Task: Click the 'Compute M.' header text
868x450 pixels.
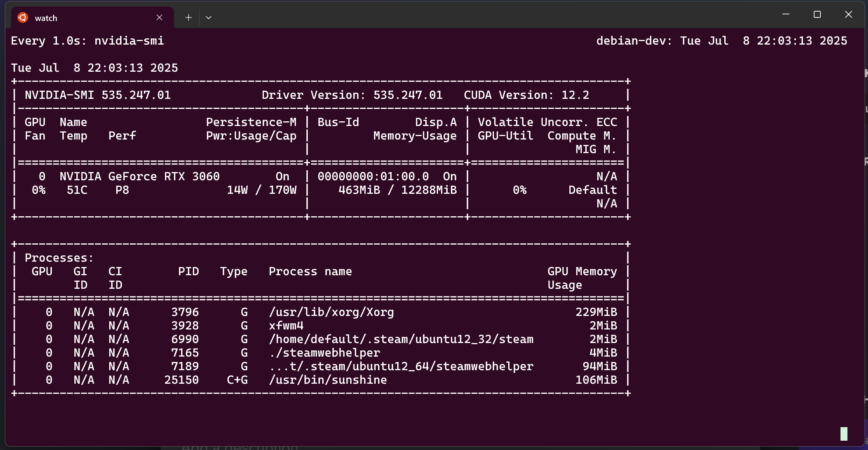Action: coord(582,136)
